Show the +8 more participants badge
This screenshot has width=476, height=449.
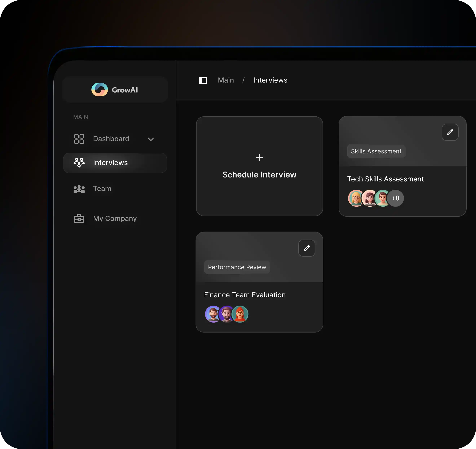tap(396, 198)
